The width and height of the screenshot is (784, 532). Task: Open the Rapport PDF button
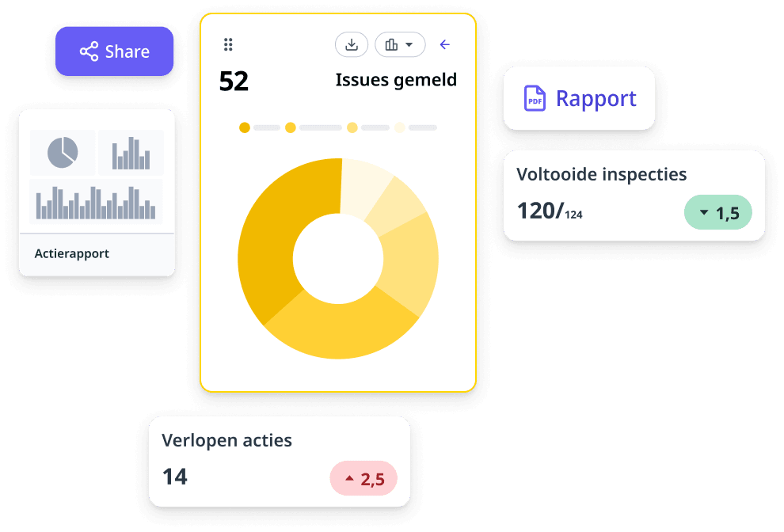(x=579, y=98)
